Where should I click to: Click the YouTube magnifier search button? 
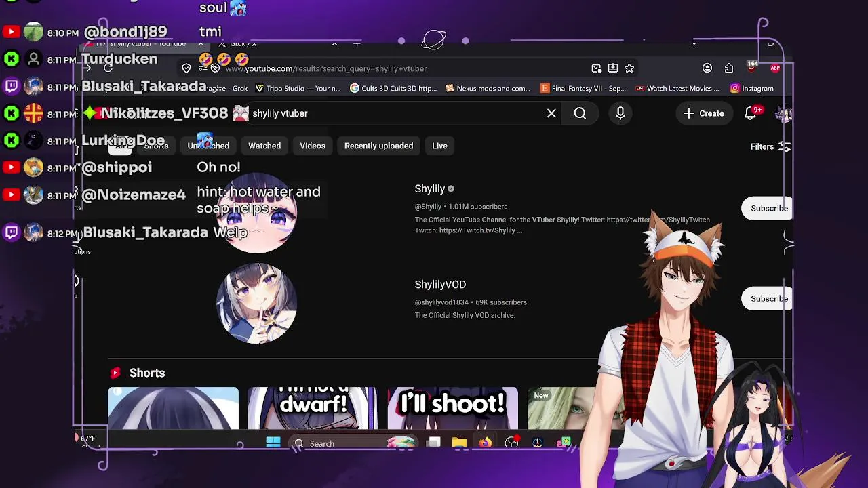(580, 113)
